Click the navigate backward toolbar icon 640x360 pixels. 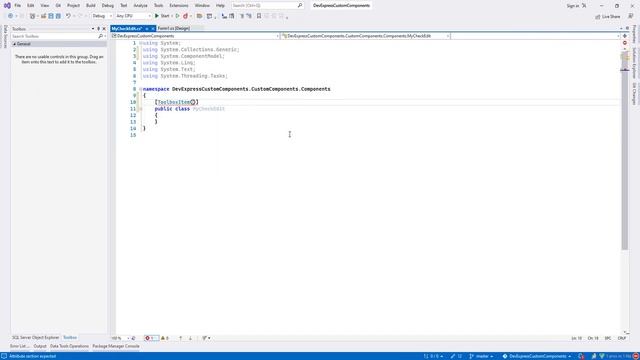click(x=10, y=16)
